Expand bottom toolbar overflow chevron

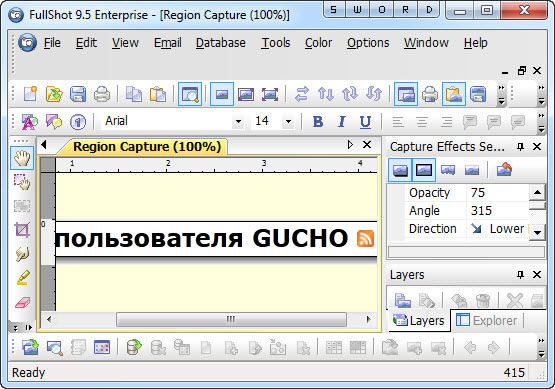pyautogui.click(x=541, y=347)
